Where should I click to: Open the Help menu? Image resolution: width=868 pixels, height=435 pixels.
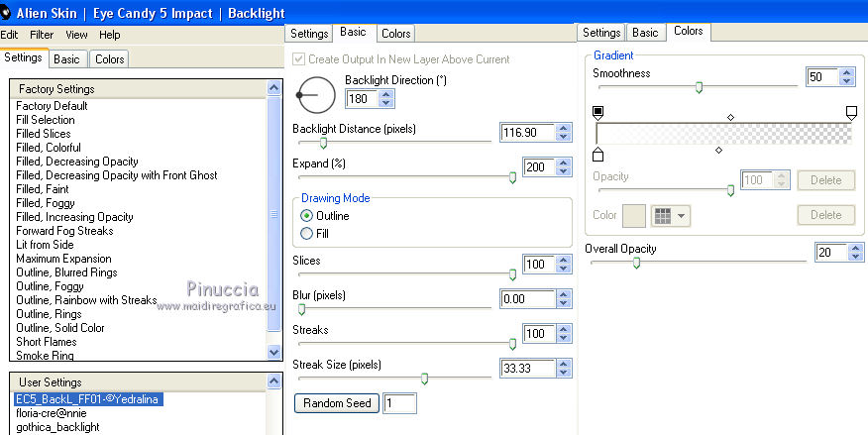click(110, 35)
